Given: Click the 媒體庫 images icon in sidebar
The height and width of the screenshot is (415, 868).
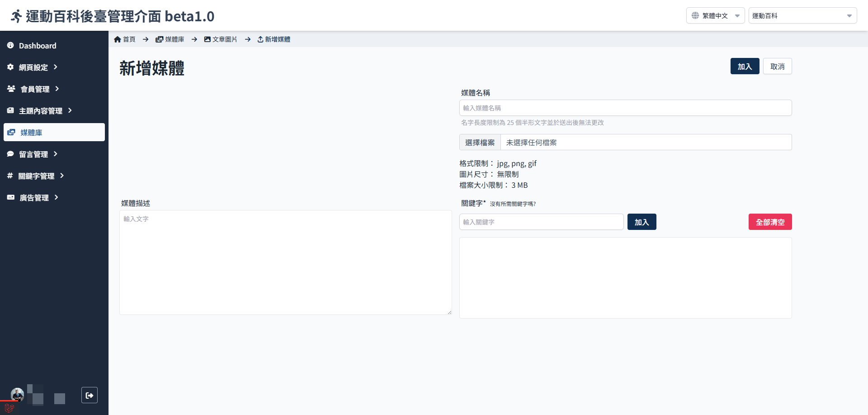Looking at the screenshot, I should [11, 132].
